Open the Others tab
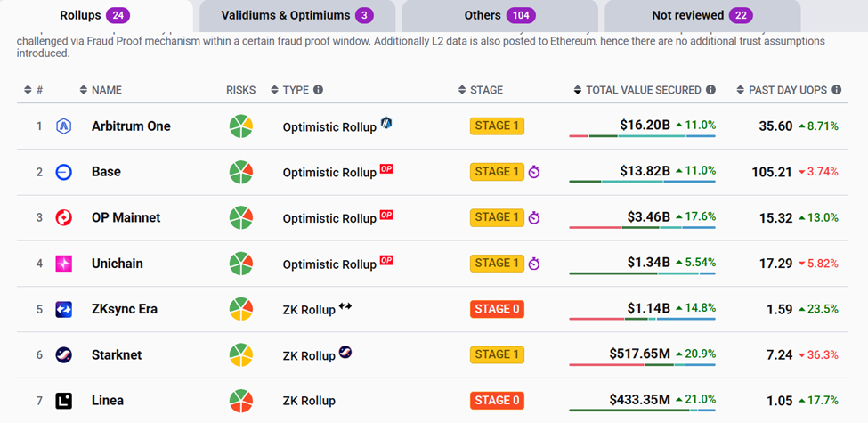Viewport: 868px width, 423px height. coord(498,15)
